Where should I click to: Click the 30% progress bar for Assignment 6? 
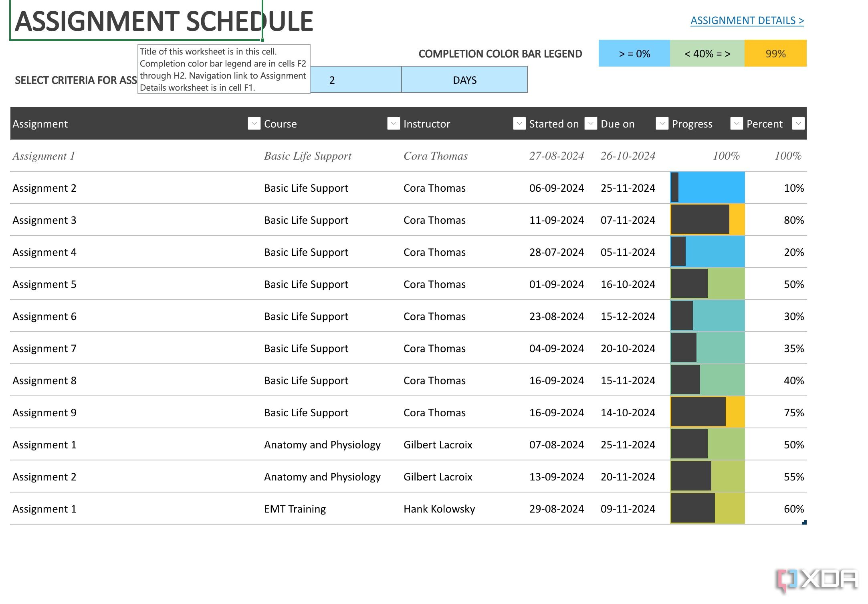[707, 316]
